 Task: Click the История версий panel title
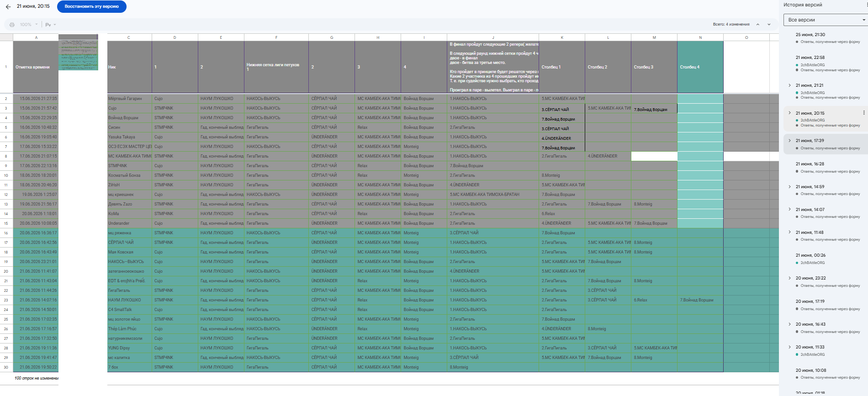click(x=803, y=5)
